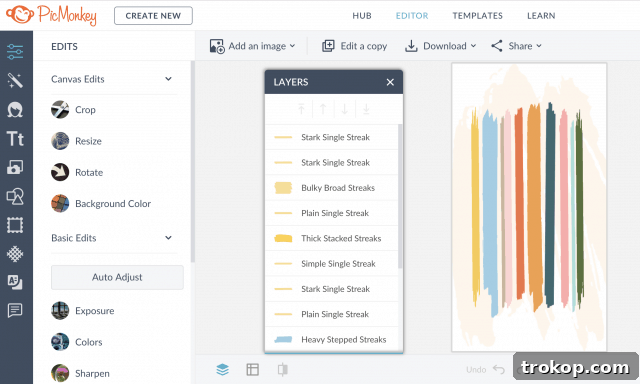Open the Background Color tool
The image size is (640, 384).
pos(101,203)
